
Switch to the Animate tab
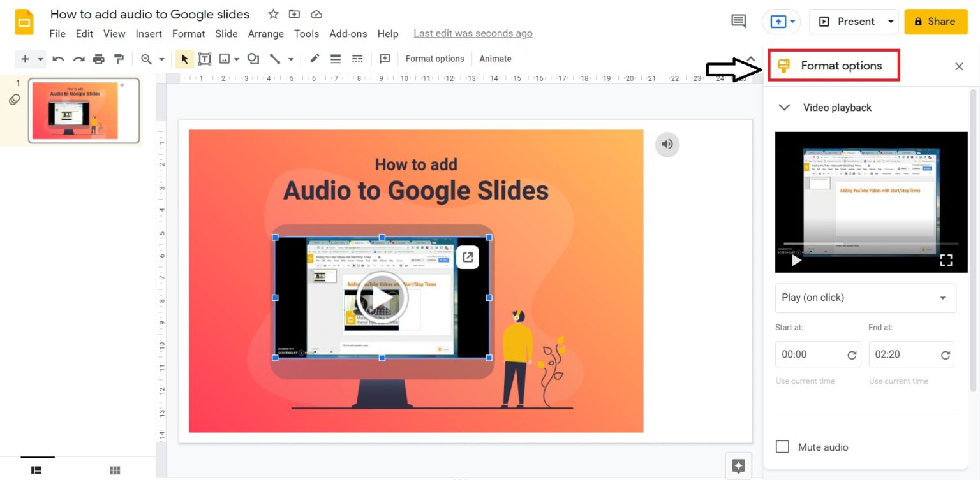point(495,59)
